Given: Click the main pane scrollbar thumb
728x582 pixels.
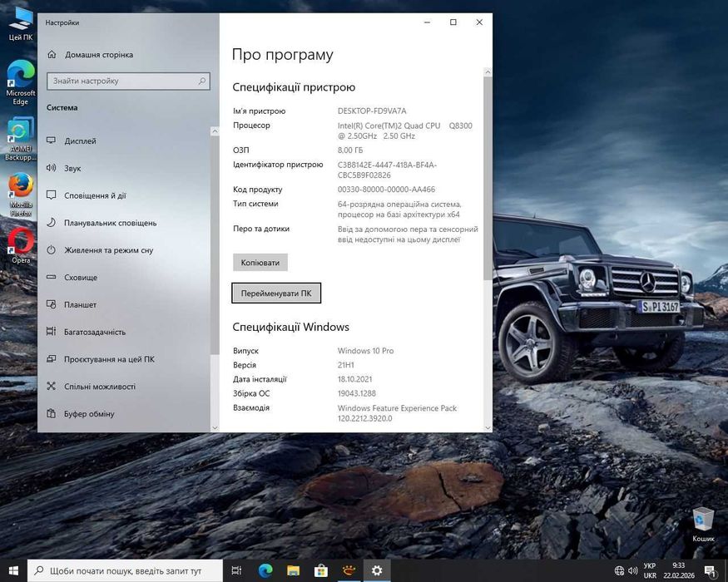Looking at the screenshot, I should click(x=488, y=178).
